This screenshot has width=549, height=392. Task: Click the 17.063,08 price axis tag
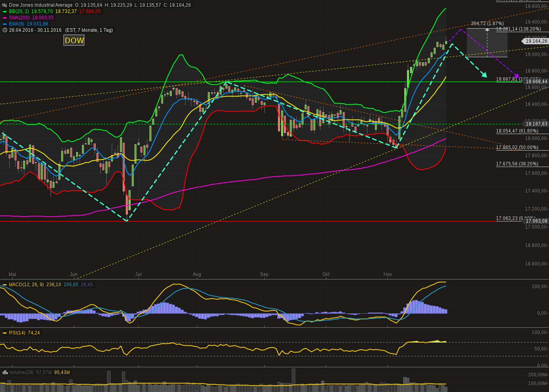536,221
